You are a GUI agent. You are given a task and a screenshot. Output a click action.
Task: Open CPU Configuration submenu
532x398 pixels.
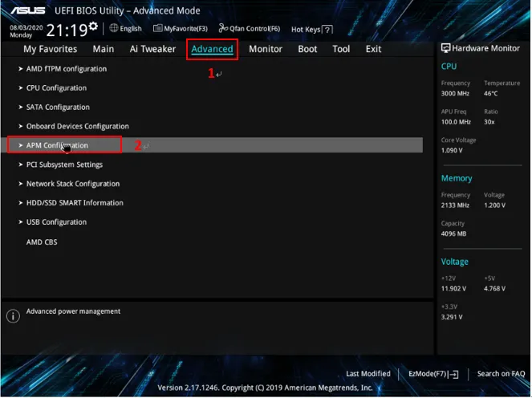point(56,88)
